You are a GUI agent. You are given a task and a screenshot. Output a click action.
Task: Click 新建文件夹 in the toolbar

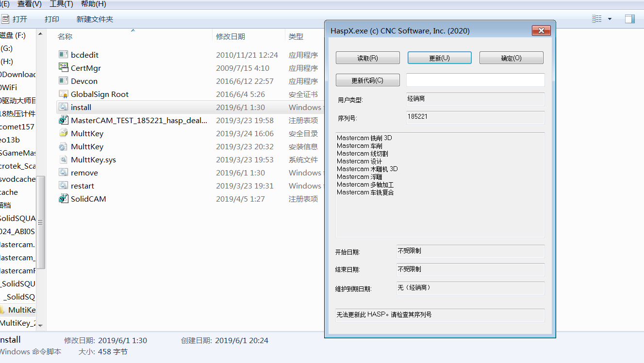pos(95,19)
